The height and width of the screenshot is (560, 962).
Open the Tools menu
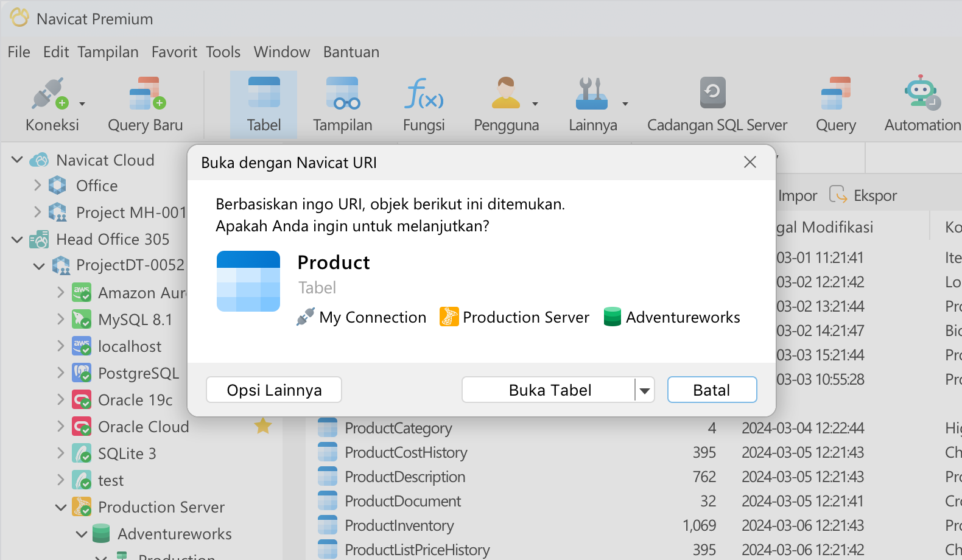[223, 52]
